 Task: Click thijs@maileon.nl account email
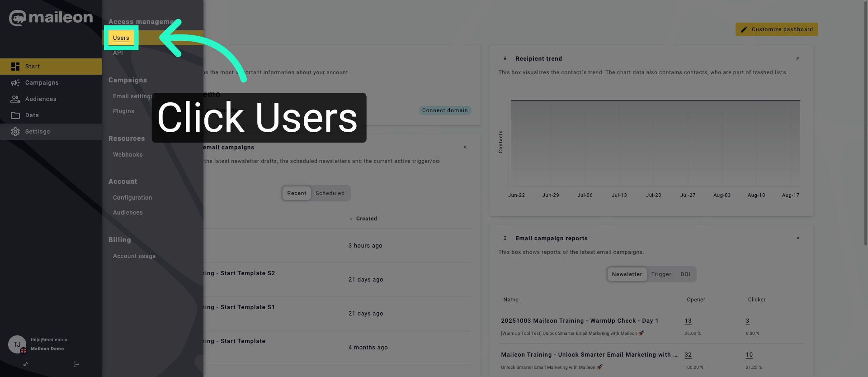pos(50,340)
